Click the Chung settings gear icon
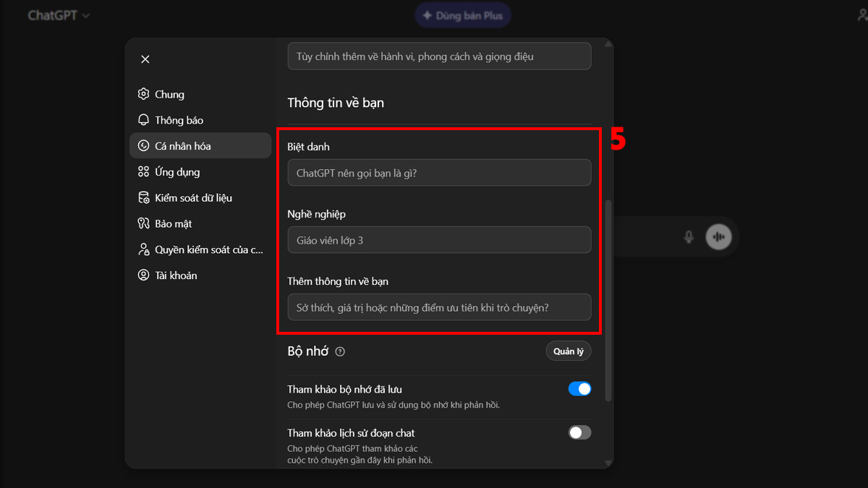 tap(143, 94)
